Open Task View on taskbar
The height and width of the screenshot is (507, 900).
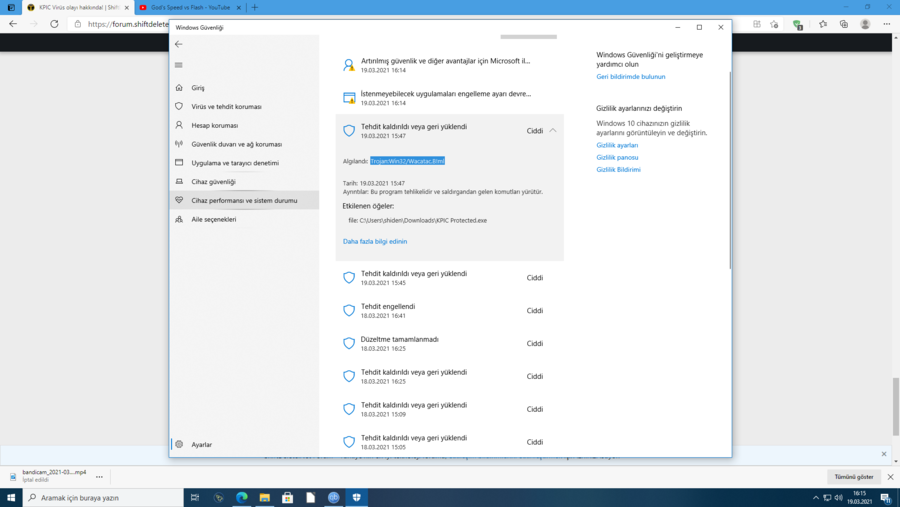coord(195,497)
